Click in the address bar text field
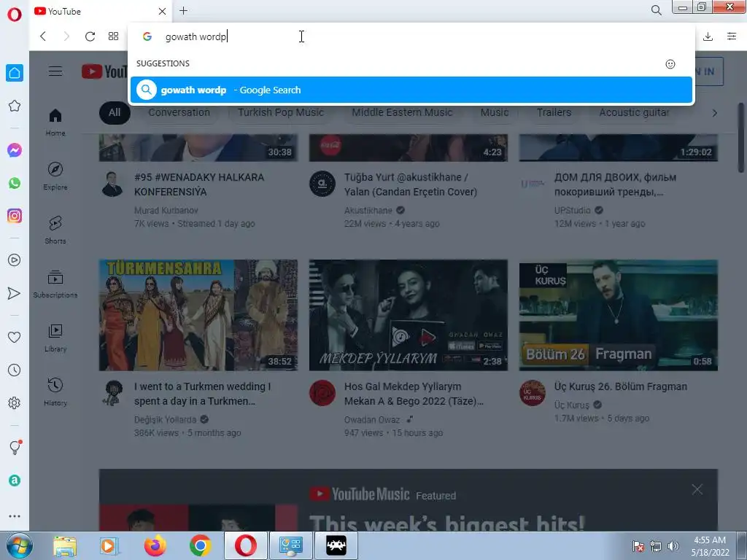Image resolution: width=747 pixels, height=560 pixels. pos(410,36)
